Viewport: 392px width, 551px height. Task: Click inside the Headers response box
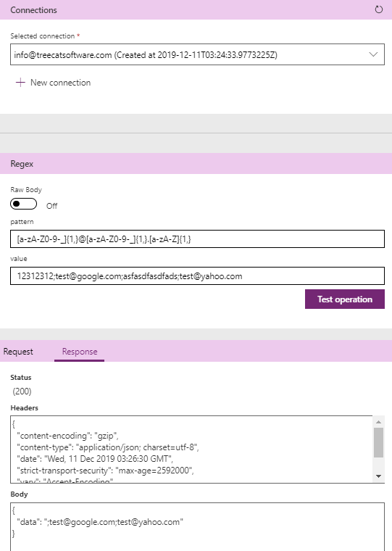coord(191,449)
